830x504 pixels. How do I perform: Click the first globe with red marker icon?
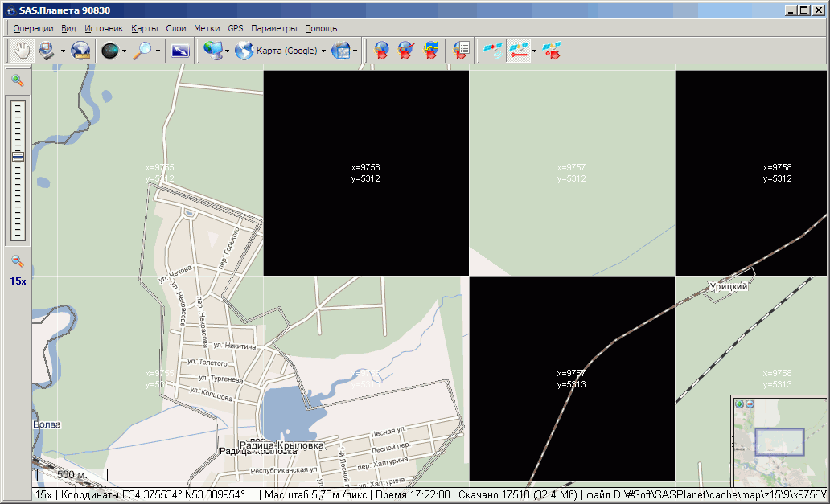(x=382, y=51)
